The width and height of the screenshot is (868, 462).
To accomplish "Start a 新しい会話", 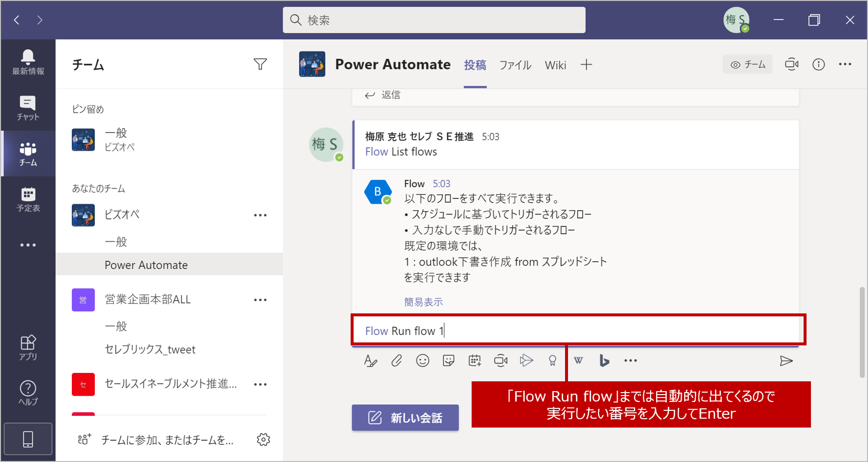I will point(405,417).
